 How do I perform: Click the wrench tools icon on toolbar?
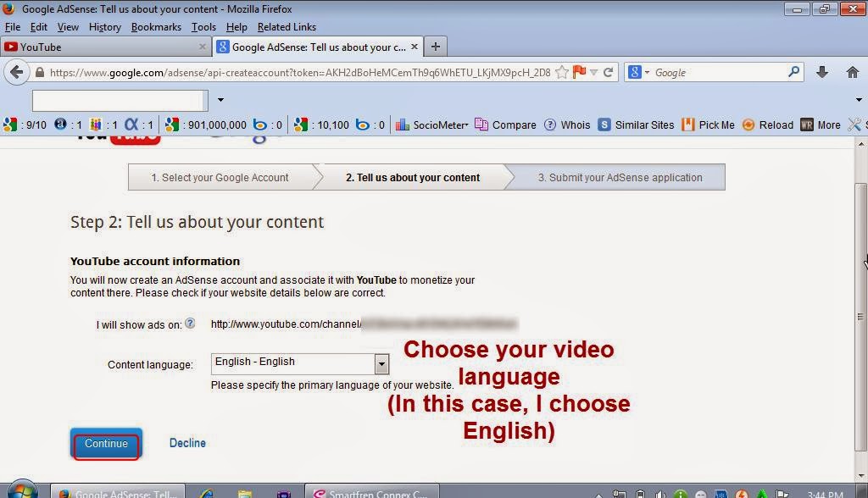pos(854,125)
